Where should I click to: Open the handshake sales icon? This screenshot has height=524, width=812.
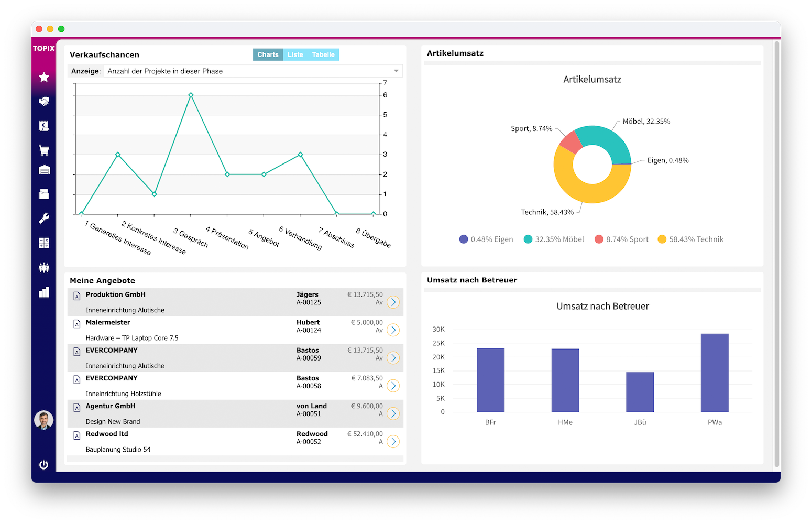(x=44, y=101)
